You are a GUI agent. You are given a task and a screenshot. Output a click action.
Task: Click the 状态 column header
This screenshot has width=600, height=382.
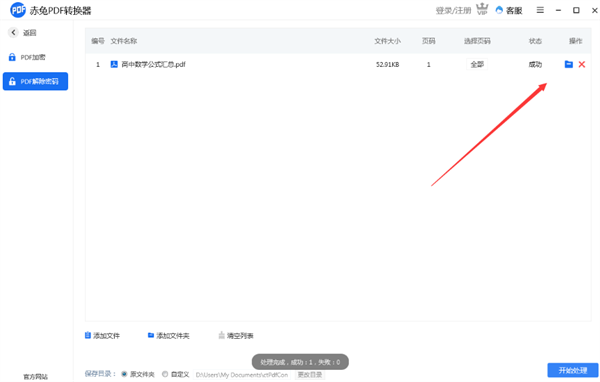click(535, 41)
